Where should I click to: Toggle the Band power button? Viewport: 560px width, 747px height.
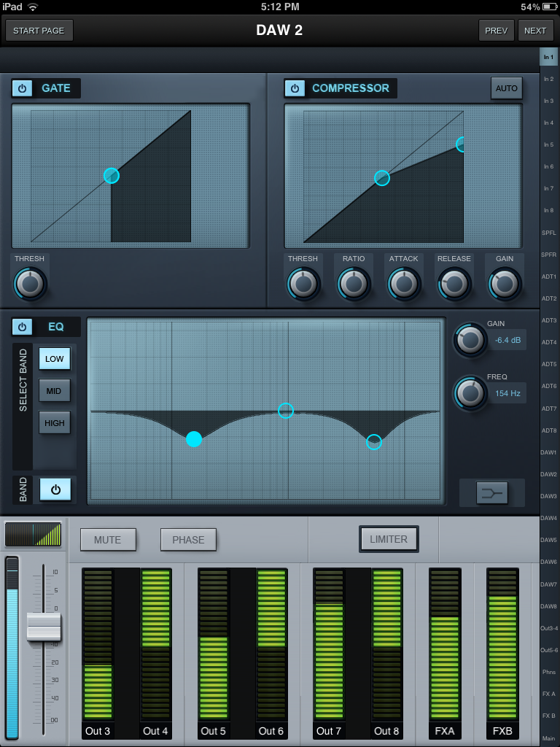[x=55, y=489]
